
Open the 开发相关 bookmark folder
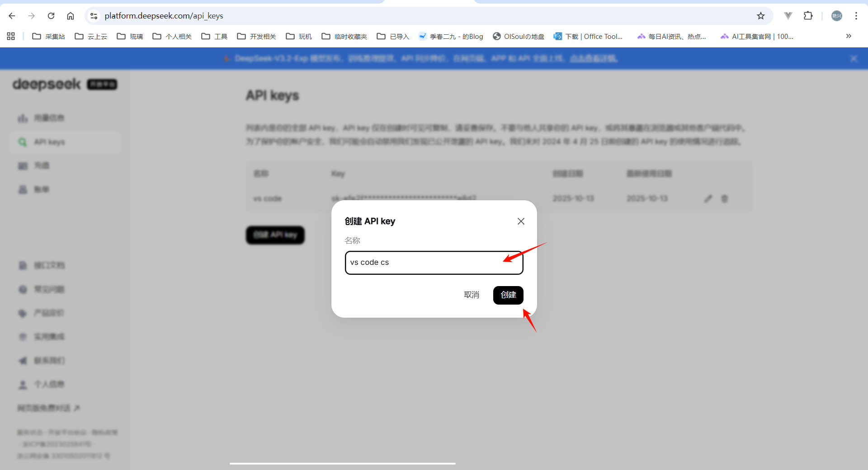[x=257, y=36]
